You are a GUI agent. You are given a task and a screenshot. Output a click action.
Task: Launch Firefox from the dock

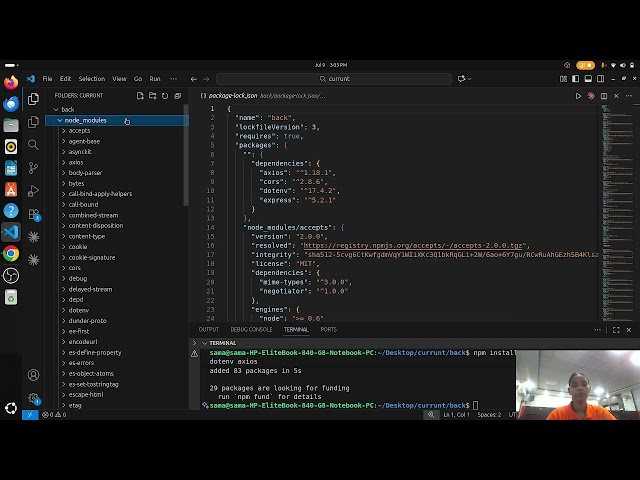point(11,82)
